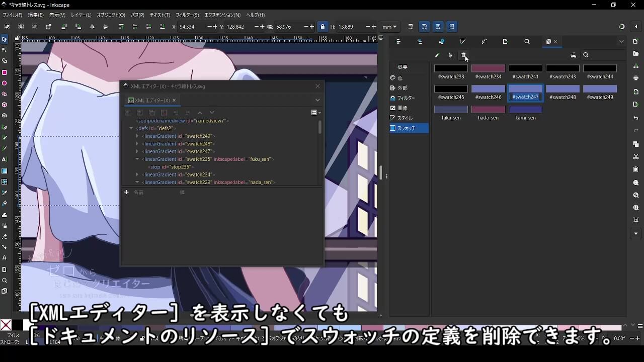Open the Align and Distribute panel tab
This screenshot has height=362, width=644.
(398, 42)
